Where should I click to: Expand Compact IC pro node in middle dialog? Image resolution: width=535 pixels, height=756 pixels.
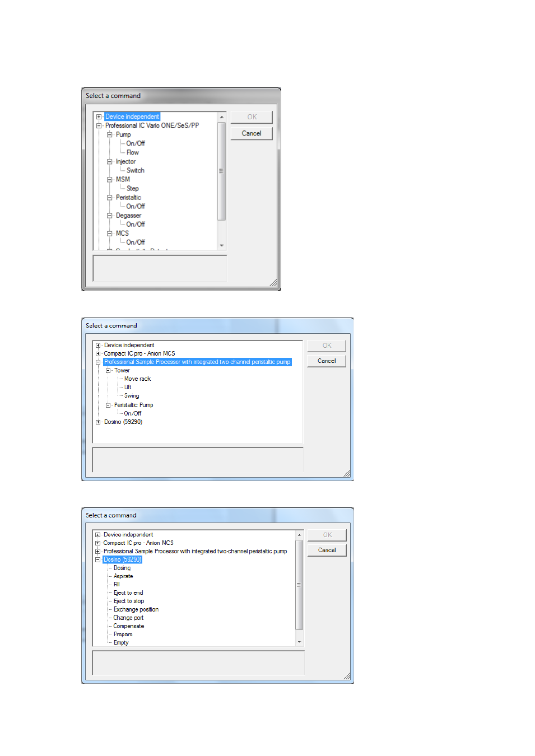(x=98, y=354)
